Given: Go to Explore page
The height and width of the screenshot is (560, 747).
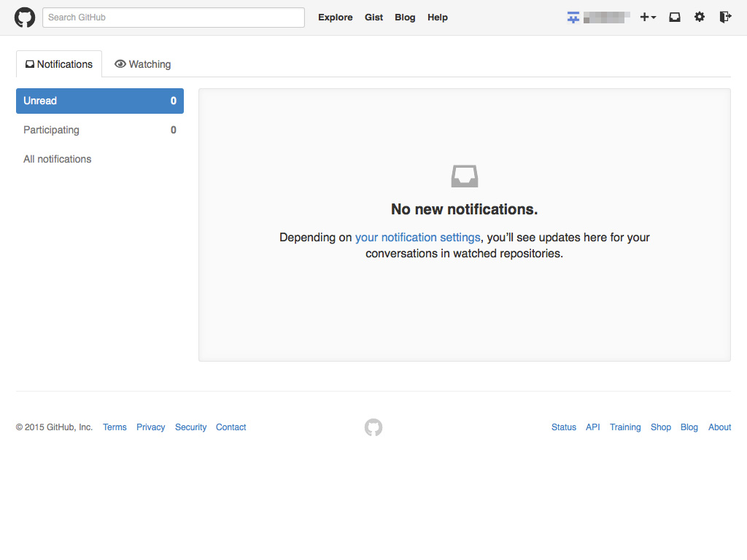Looking at the screenshot, I should (336, 17).
